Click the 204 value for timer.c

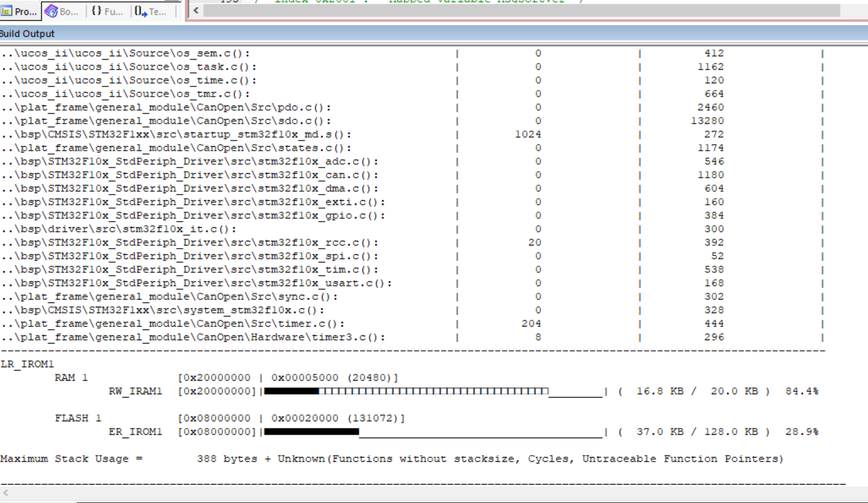coord(531,323)
